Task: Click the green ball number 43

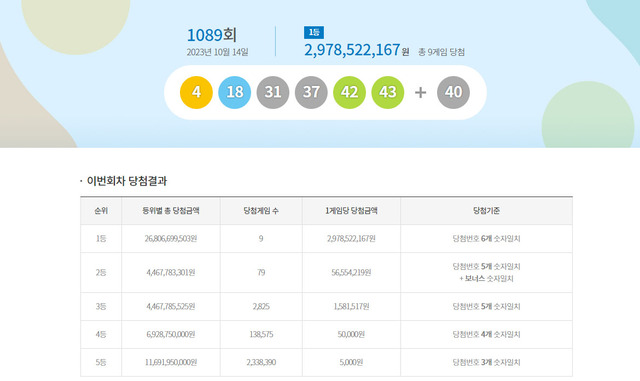Action: click(x=388, y=92)
